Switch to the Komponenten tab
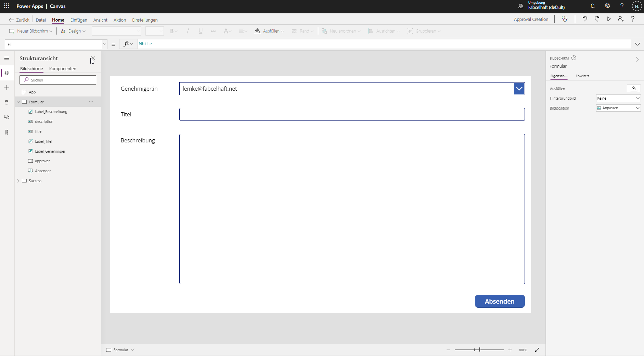 coord(63,68)
